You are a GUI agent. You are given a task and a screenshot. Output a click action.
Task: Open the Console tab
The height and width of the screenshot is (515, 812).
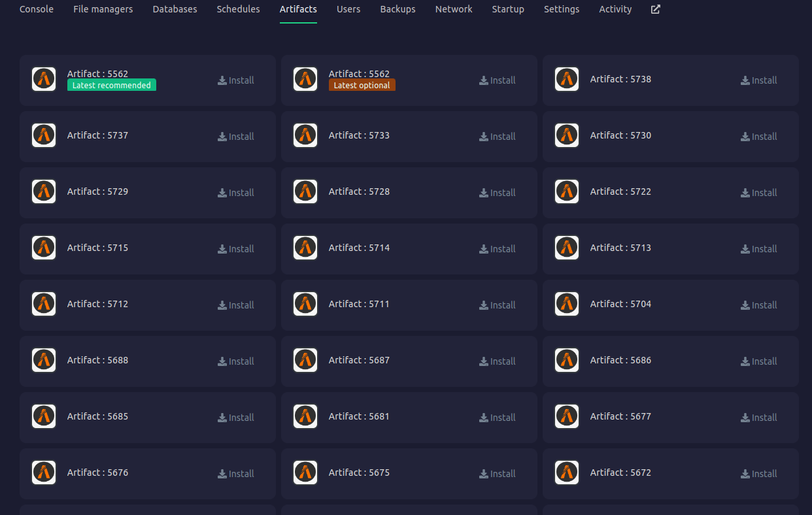(37, 9)
